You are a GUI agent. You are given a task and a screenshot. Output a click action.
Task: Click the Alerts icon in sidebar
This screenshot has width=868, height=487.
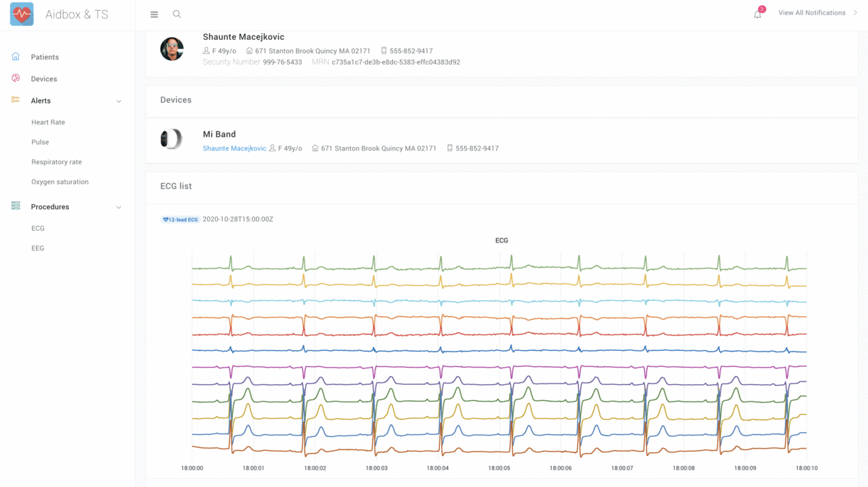(16, 100)
